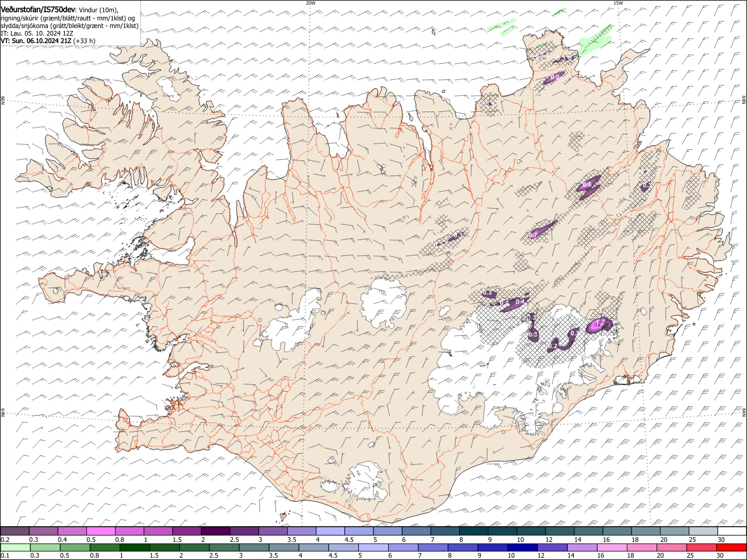747x560 pixels.
Task: Click the '0.6' snowfall value label on the map
Action: click(x=587, y=185)
